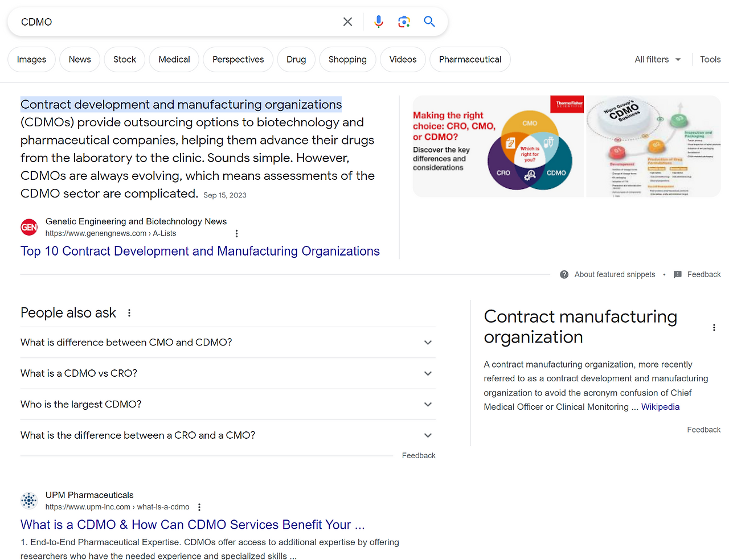Open People also ask options menu
This screenshot has width=729, height=560.
[129, 313]
